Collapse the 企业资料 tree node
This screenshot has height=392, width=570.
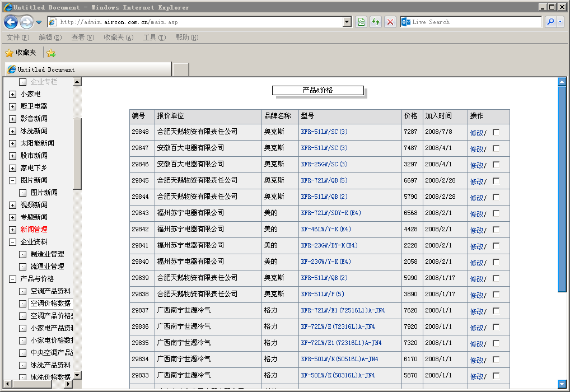click(x=12, y=242)
